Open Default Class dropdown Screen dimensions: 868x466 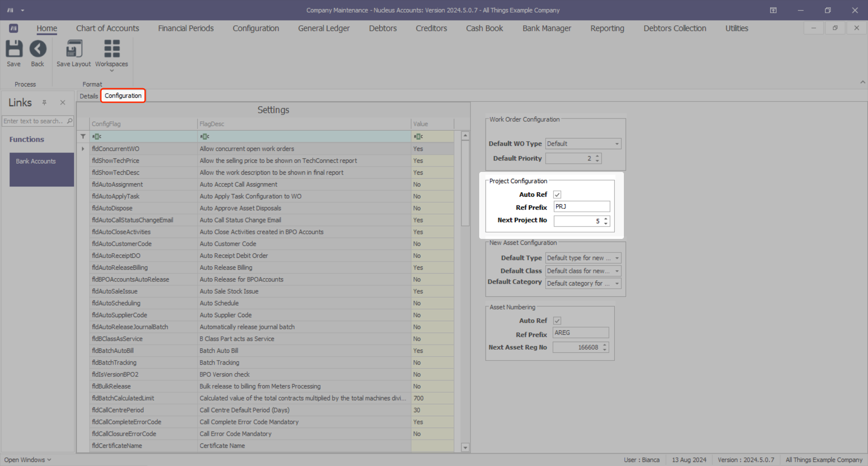617,271
